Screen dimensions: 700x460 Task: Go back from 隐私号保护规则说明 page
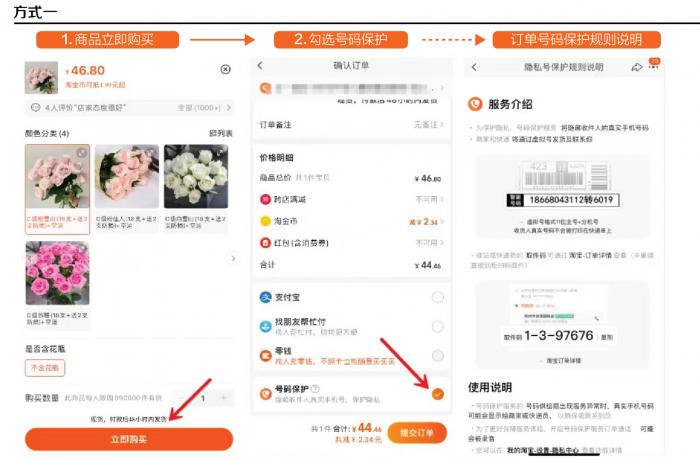point(474,67)
